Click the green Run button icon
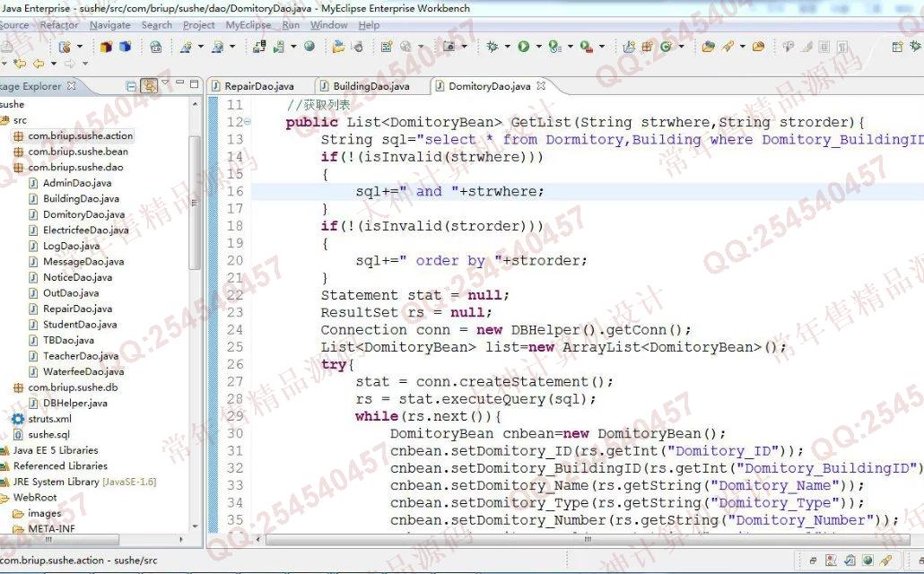Viewport: 924px width, 574px height. tap(523, 47)
